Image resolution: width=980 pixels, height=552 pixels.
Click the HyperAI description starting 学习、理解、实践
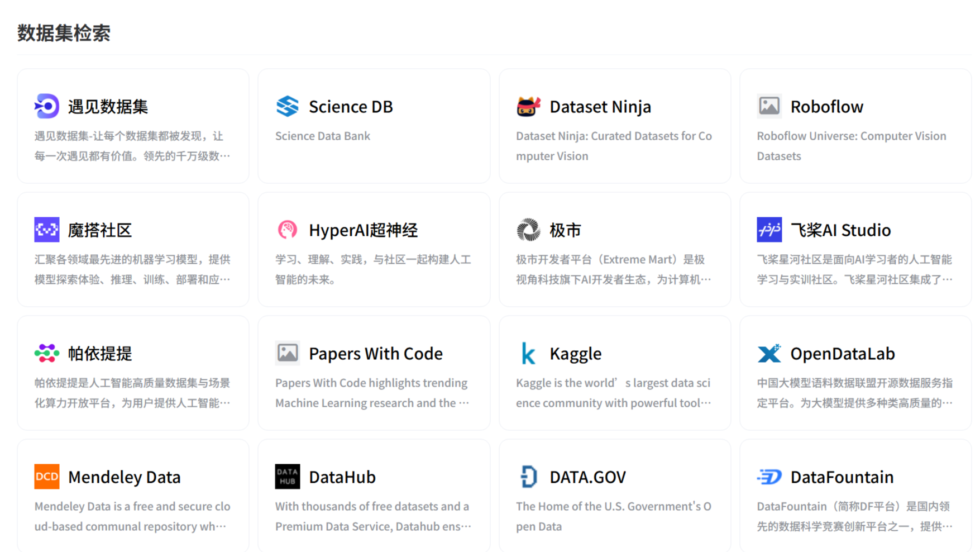[x=374, y=269]
